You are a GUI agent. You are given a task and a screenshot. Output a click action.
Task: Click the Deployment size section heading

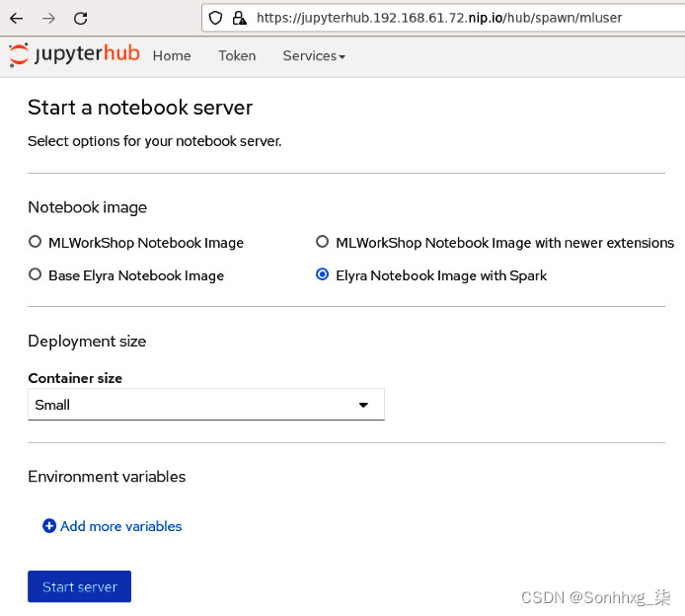coord(88,342)
